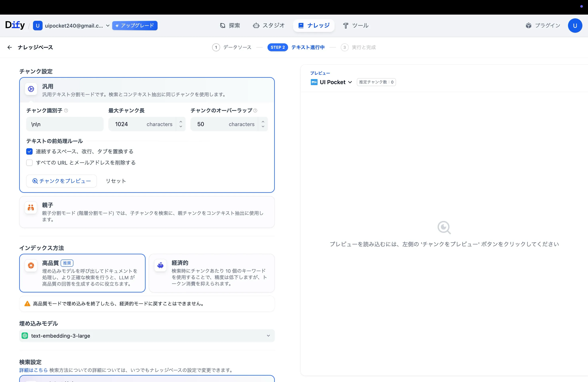The width and height of the screenshot is (588, 382).
Task: Open the 探索 explore tab
Action: click(230, 26)
